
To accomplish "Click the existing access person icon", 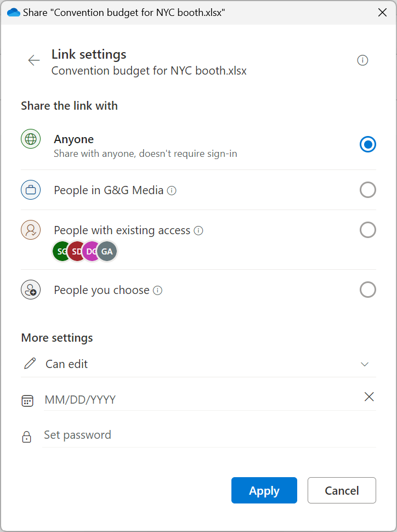I will pyautogui.click(x=31, y=230).
